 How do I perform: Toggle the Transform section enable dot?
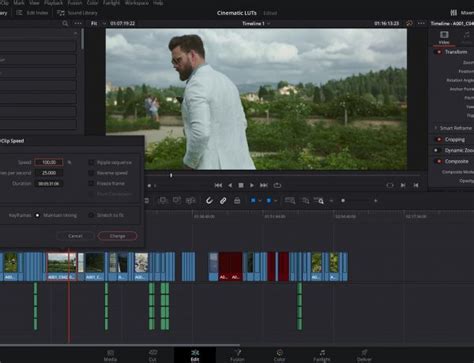pos(439,52)
